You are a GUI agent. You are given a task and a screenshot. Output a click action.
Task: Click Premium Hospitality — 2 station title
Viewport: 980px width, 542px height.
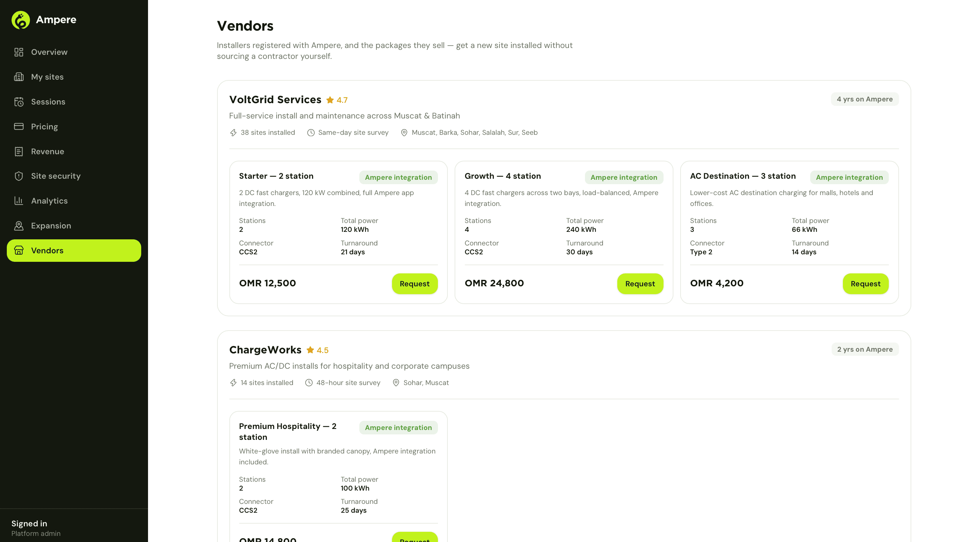288,432
